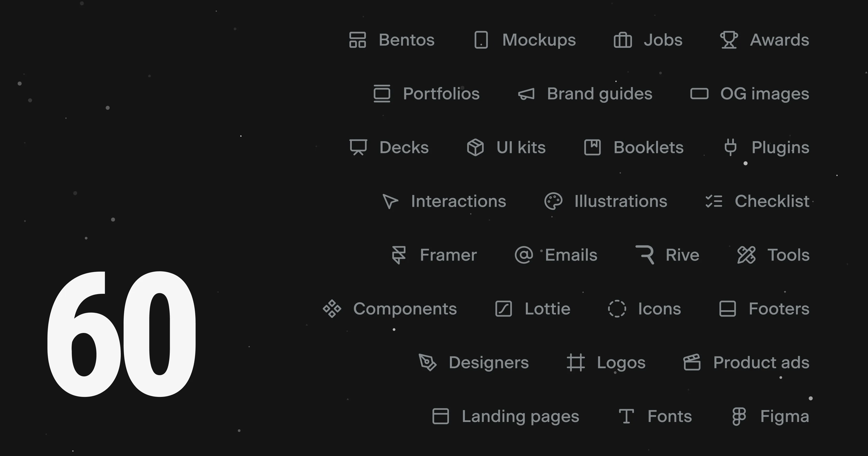Click the Designers pen nib icon
The width and height of the screenshot is (868, 456).
coord(427,363)
